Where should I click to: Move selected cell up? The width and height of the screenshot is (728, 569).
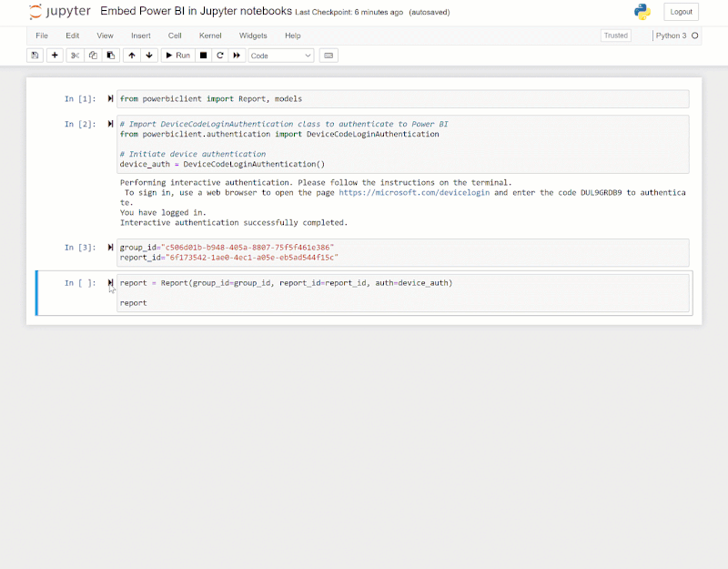[132, 56]
